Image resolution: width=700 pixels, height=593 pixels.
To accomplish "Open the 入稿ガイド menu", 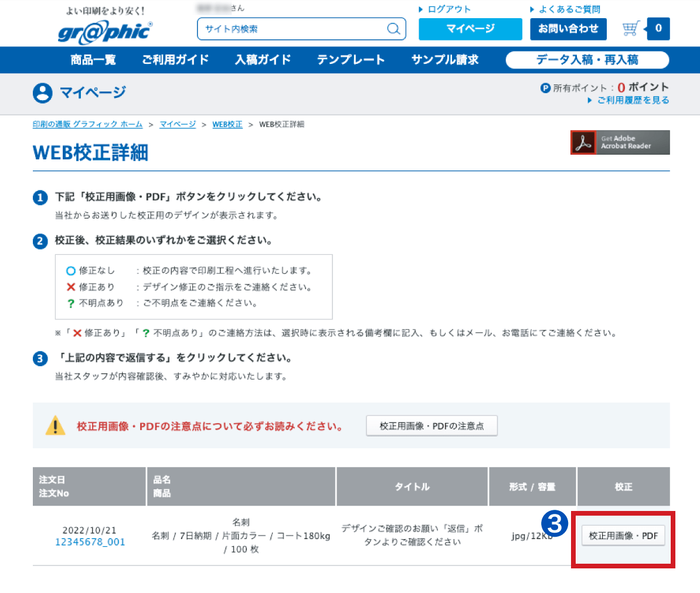I will point(263,60).
